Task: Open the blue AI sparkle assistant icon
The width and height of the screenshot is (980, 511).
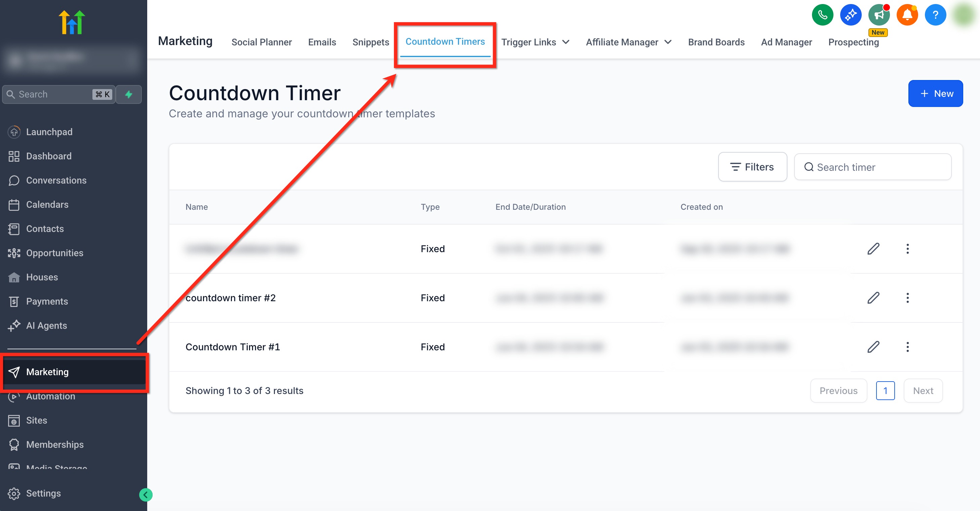Action: (x=850, y=15)
